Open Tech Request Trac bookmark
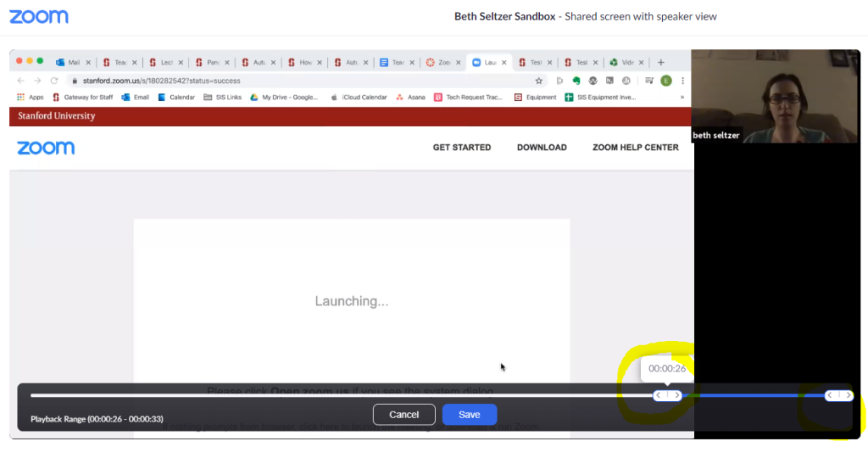Image resolution: width=868 pixels, height=458 pixels. 468,98
